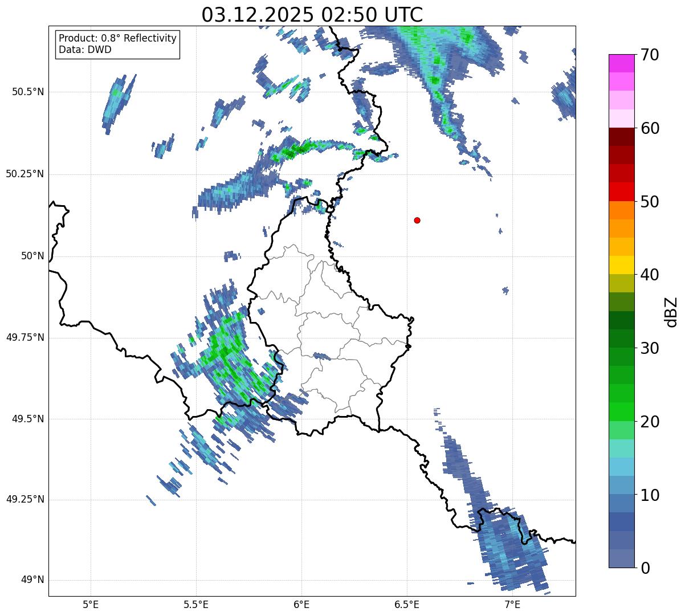Click the 5.5°E longitude label

pos(196,604)
